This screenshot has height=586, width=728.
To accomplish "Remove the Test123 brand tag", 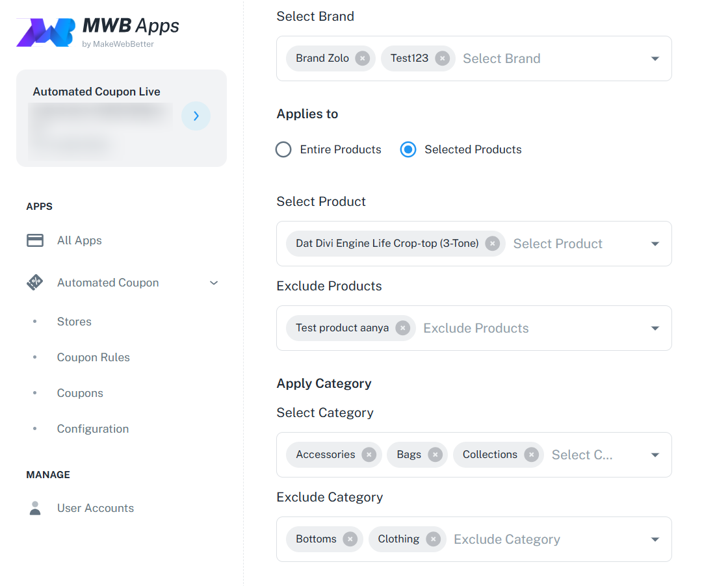I will click(442, 58).
